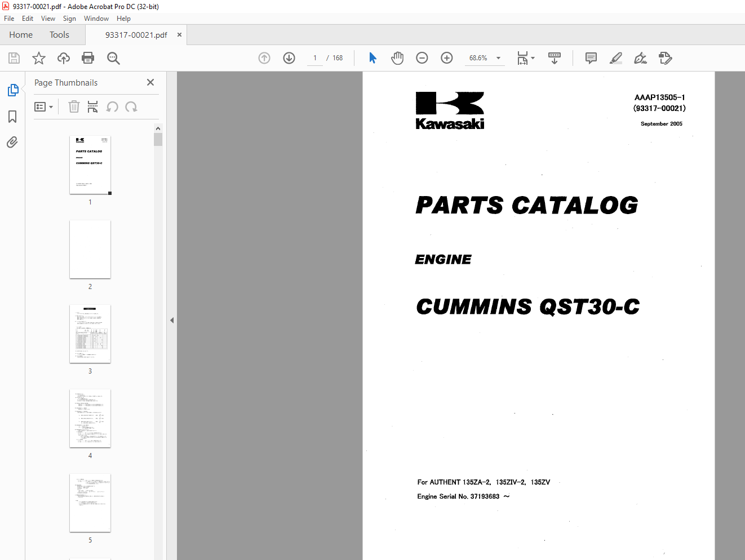Print the document
The width and height of the screenshot is (745, 560).
(88, 58)
